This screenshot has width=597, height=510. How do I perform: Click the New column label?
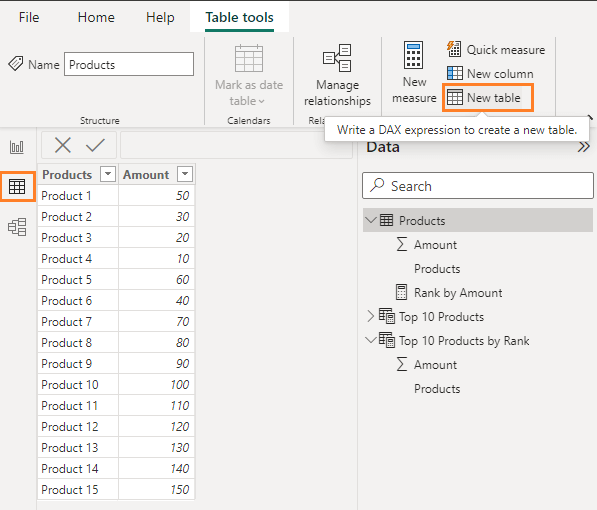point(500,74)
